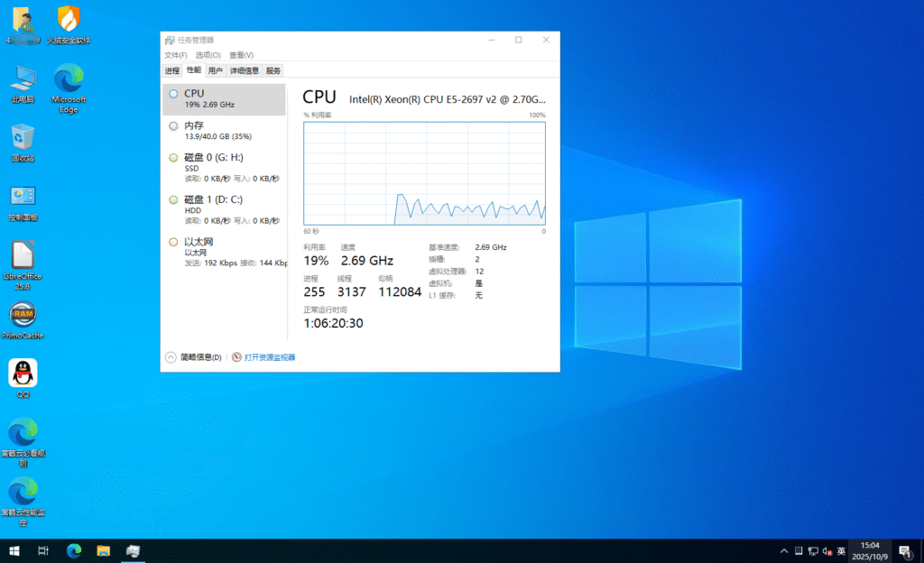Click the 打开资源监视器 link
This screenshot has height=563, width=924.
coord(269,357)
